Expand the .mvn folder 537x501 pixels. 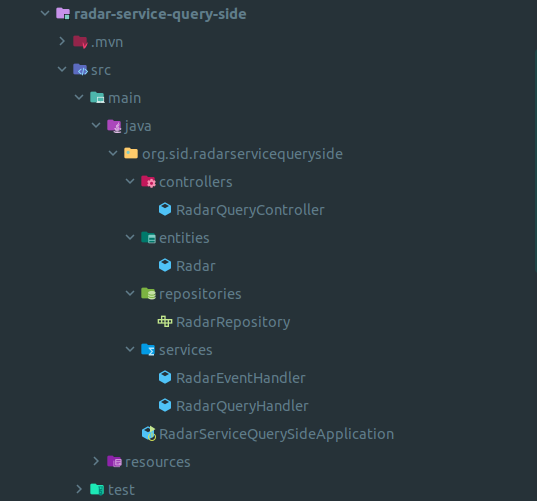click(x=62, y=41)
